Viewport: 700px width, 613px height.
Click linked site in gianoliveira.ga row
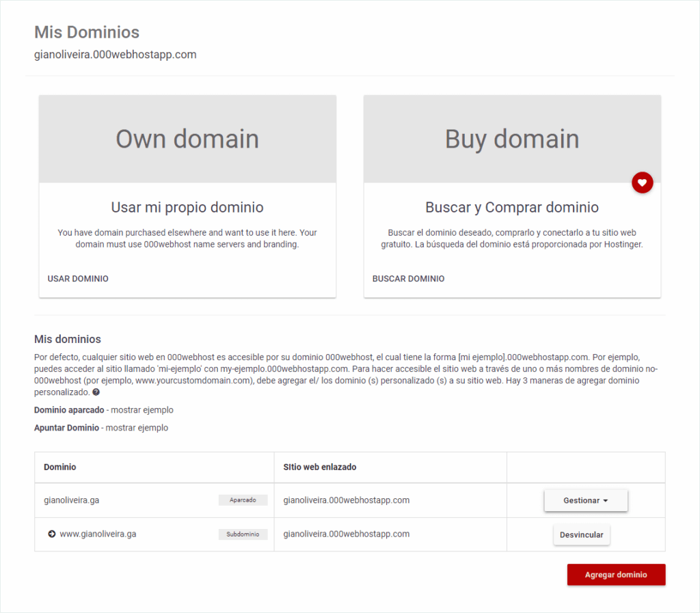(347, 500)
